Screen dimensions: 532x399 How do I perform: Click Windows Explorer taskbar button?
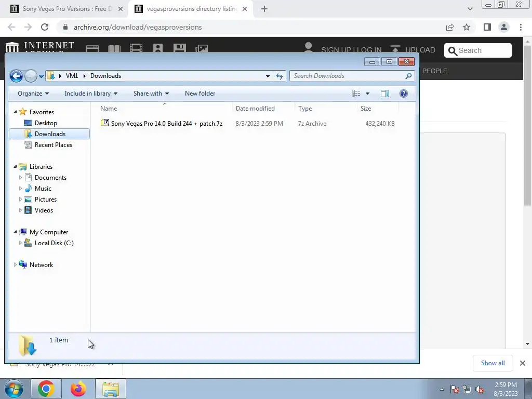[111, 389]
